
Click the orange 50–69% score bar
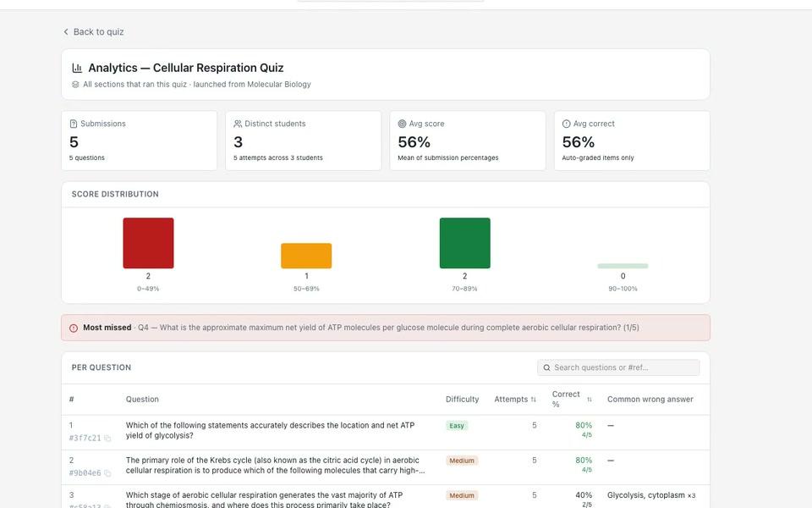coord(306,256)
